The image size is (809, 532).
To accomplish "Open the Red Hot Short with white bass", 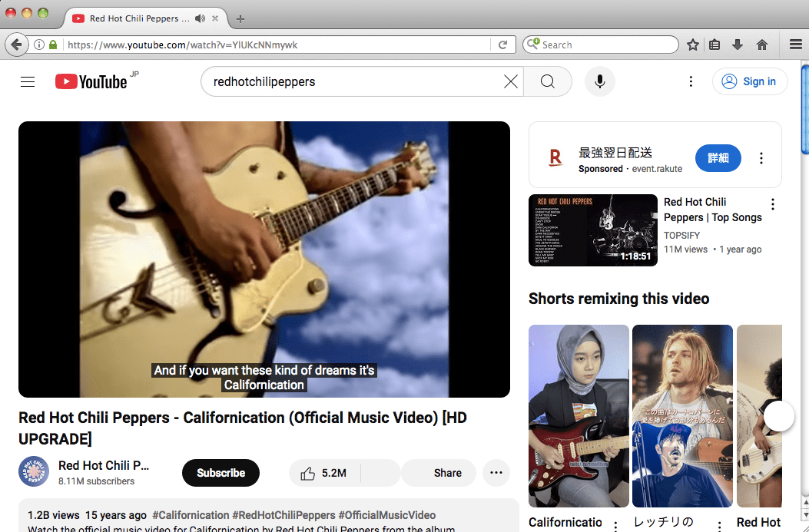I will [760, 416].
